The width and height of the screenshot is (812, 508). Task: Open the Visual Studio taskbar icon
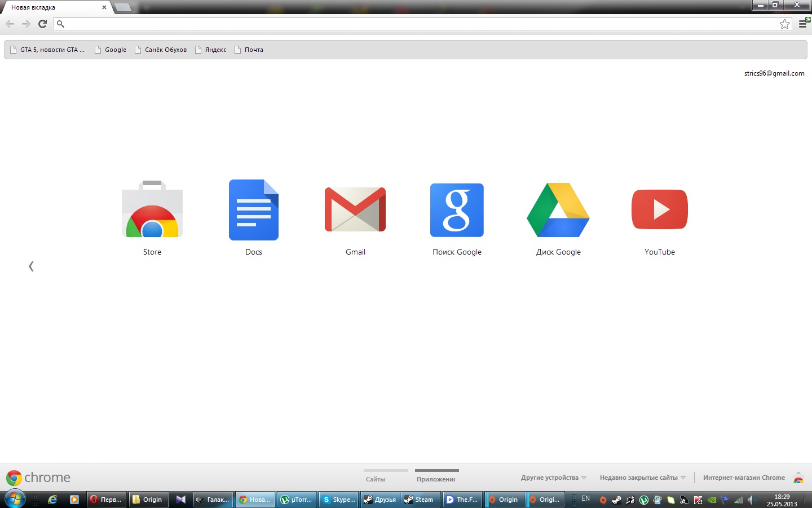[180, 500]
